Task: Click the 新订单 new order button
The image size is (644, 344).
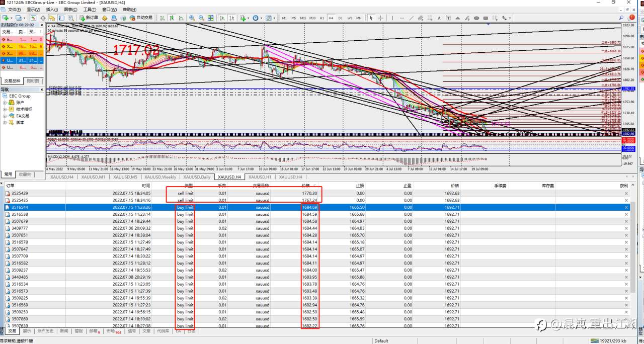Action: click(89, 18)
